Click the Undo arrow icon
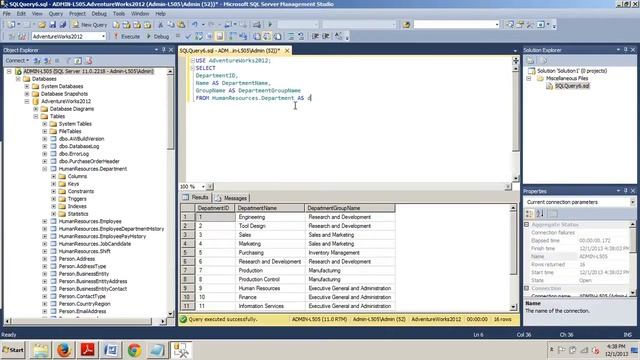Viewport: 640px width, 360px height. click(x=195, y=24)
